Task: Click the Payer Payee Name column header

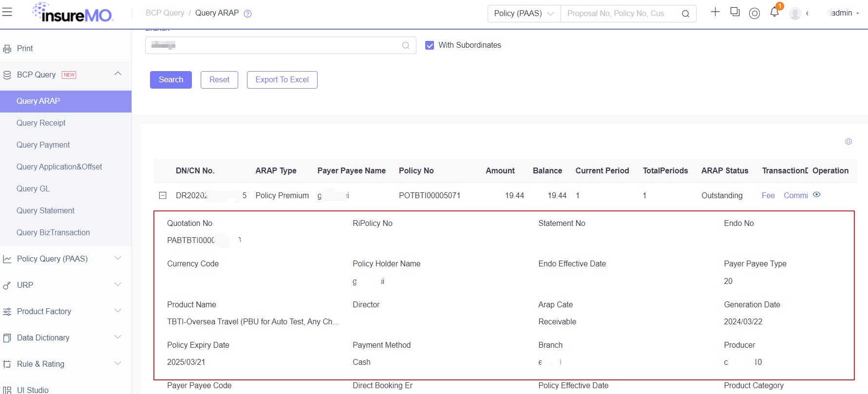Action: tap(352, 171)
